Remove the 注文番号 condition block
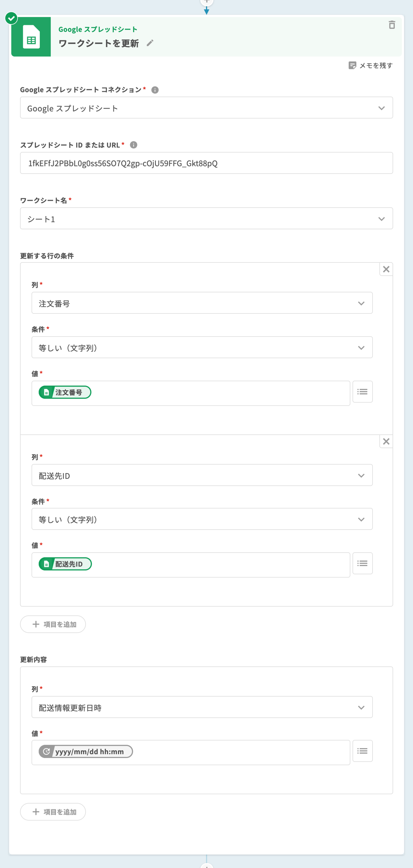The width and height of the screenshot is (413, 868). tap(386, 269)
